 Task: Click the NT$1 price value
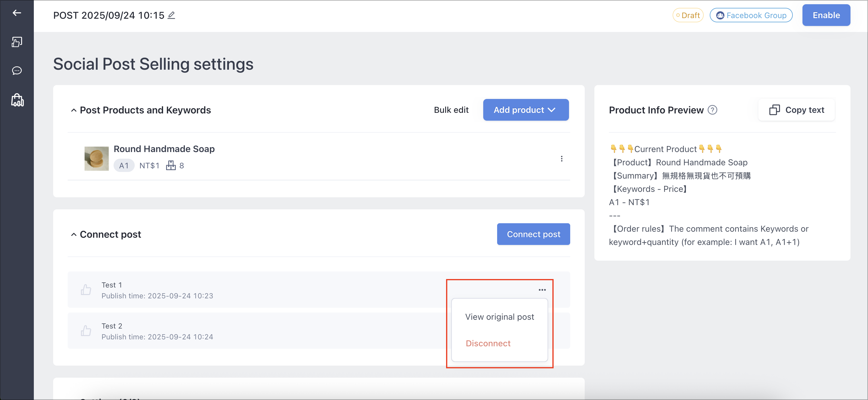tap(149, 166)
